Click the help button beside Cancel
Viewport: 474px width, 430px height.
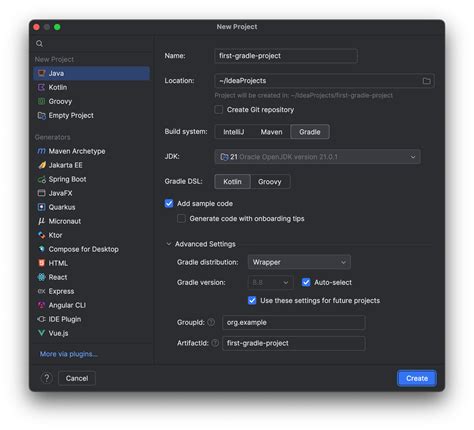click(47, 378)
